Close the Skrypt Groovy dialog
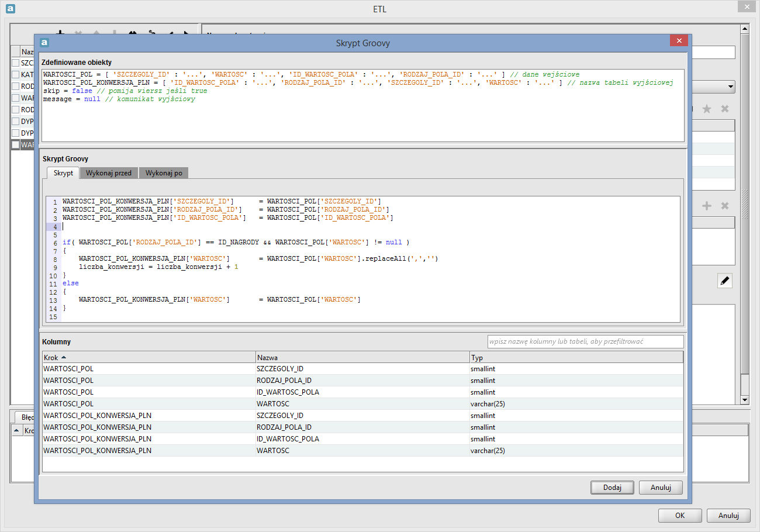The width and height of the screenshot is (760, 532). [x=678, y=41]
